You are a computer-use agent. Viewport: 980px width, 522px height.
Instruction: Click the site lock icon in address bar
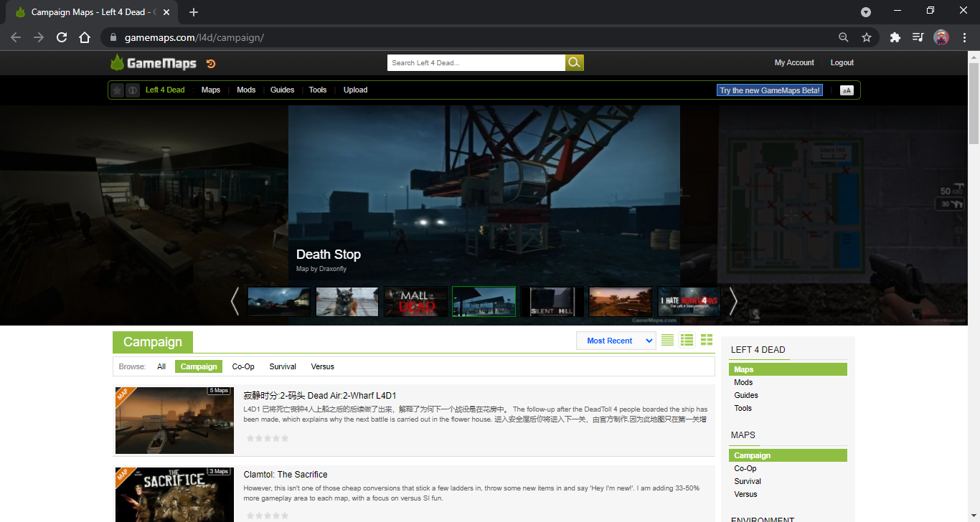click(113, 37)
